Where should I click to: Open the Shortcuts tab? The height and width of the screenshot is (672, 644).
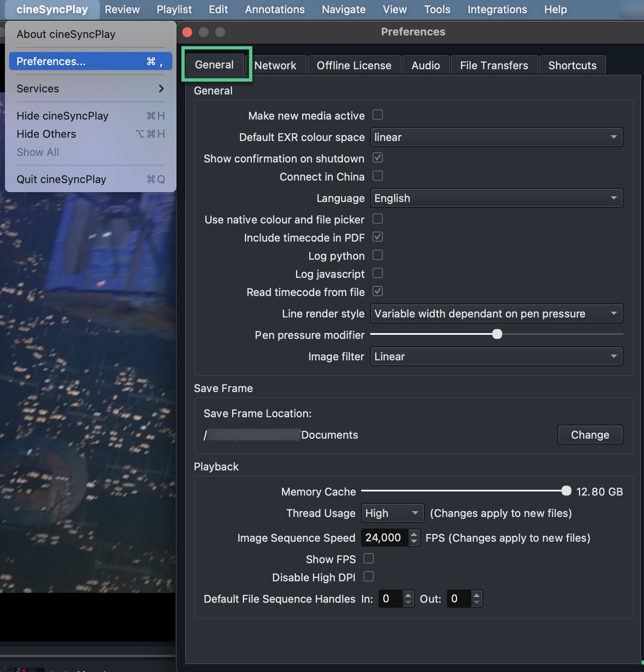tap(572, 65)
